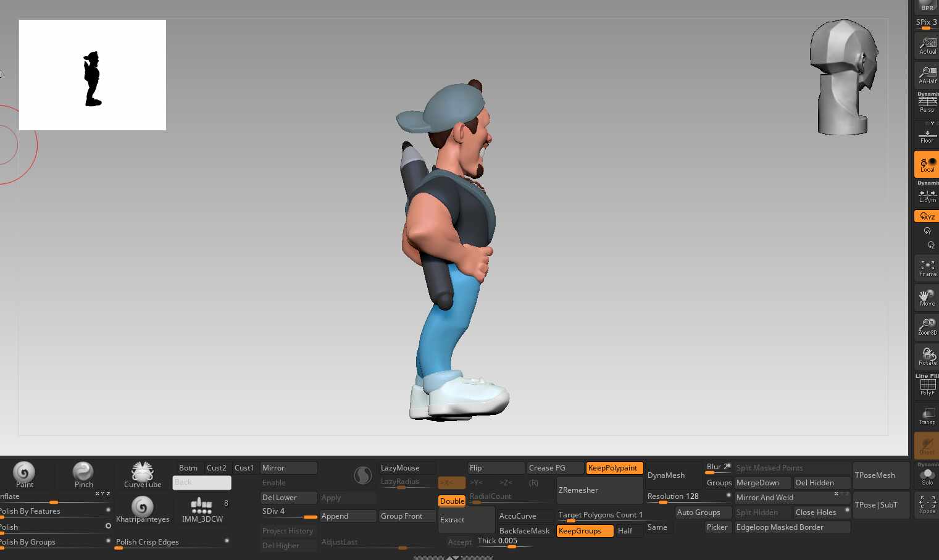The width and height of the screenshot is (939, 560).
Task: Enable LazyMouse
Action: tap(407, 468)
